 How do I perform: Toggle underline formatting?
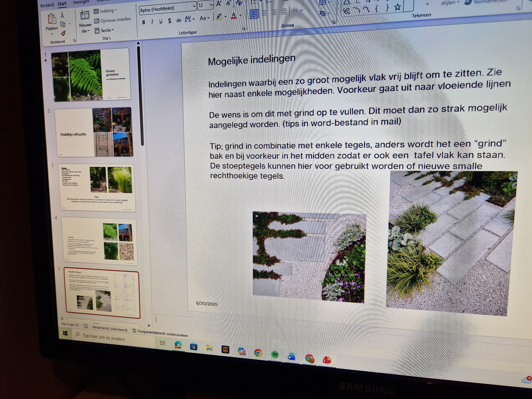(161, 21)
